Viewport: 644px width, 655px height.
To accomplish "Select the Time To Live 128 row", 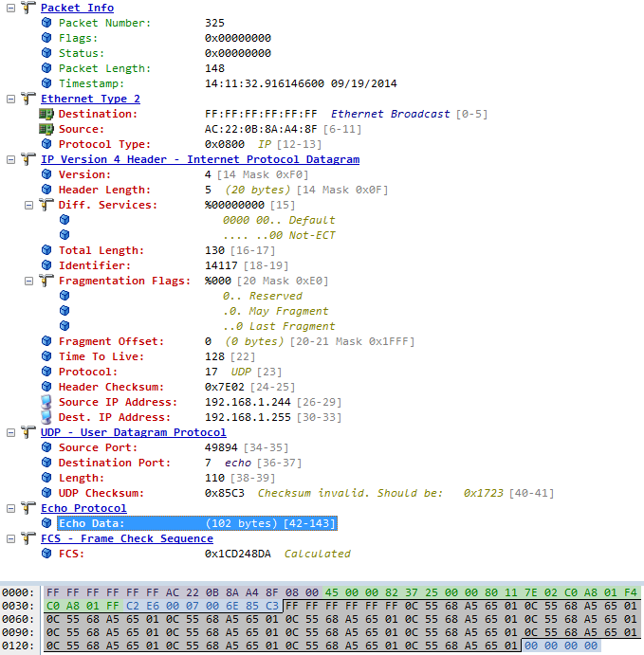I will (156, 356).
